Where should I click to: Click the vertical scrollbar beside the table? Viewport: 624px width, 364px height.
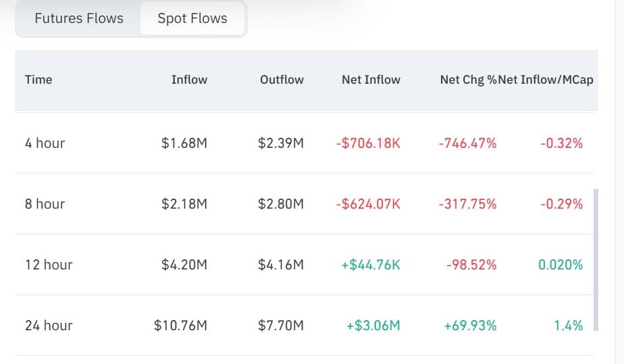[x=596, y=260]
